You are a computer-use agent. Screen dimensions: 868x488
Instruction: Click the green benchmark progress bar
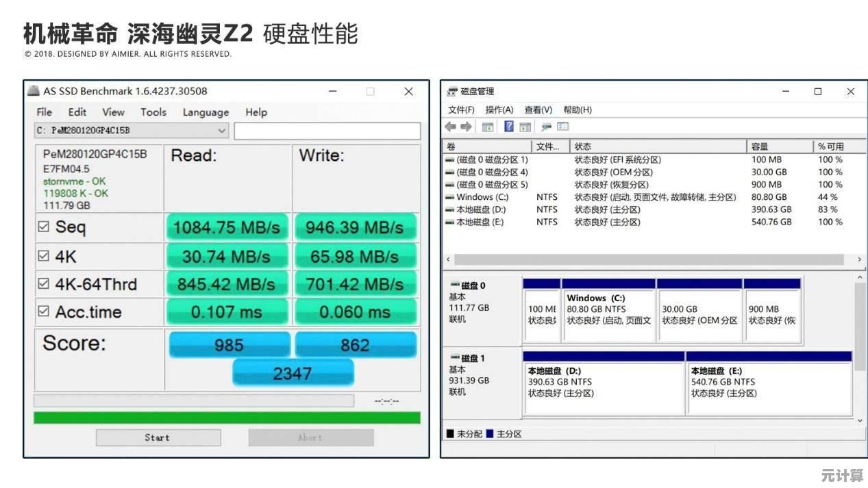point(227,418)
